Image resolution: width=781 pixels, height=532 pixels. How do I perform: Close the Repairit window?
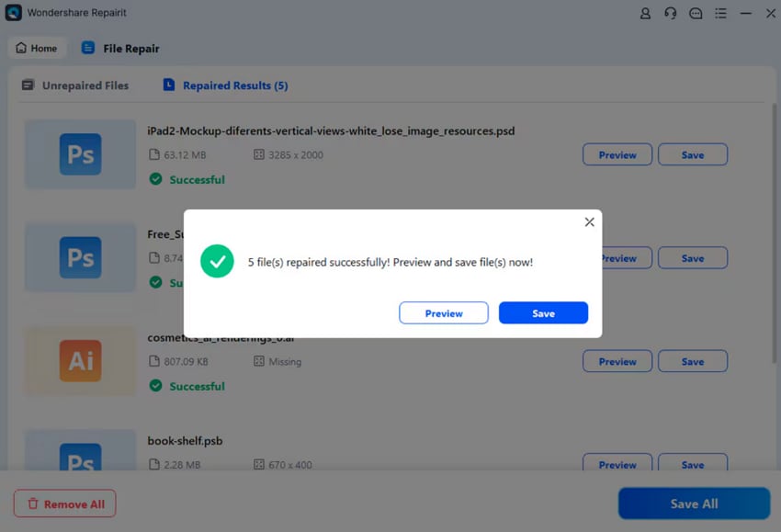tap(771, 14)
